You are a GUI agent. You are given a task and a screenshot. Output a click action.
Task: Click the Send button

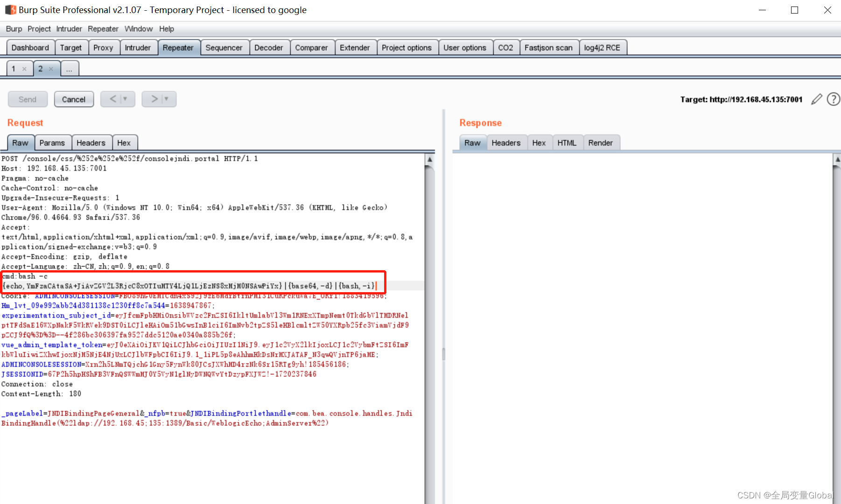click(x=28, y=99)
